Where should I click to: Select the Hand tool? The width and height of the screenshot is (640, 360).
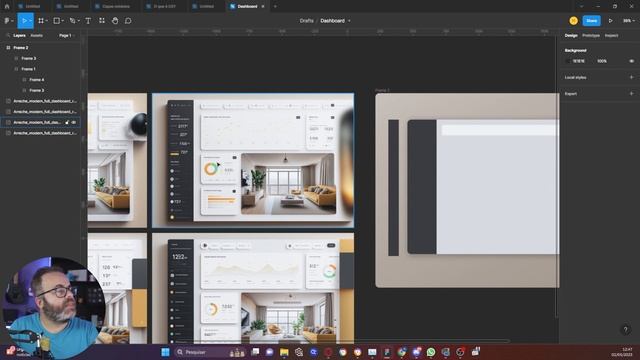(x=115, y=21)
